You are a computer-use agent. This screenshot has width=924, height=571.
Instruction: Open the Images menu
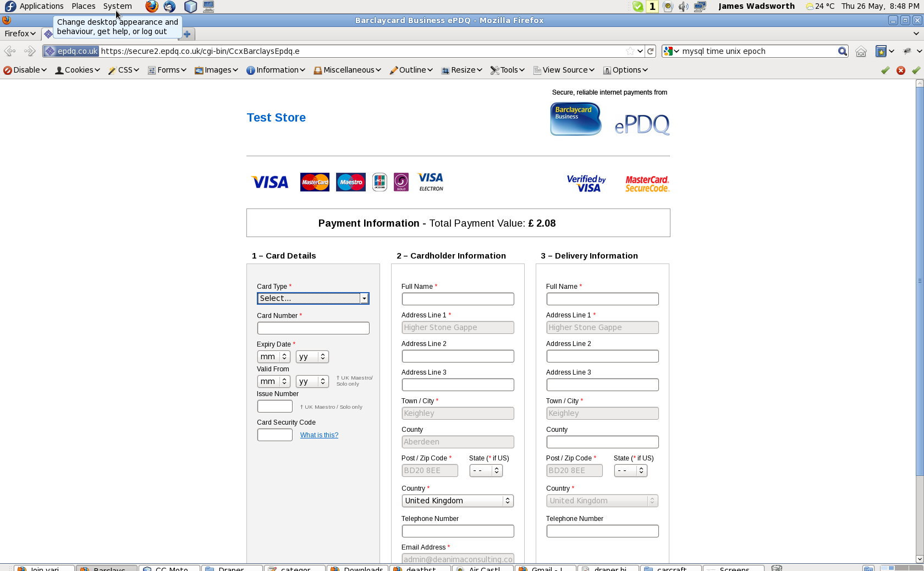(x=216, y=70)
